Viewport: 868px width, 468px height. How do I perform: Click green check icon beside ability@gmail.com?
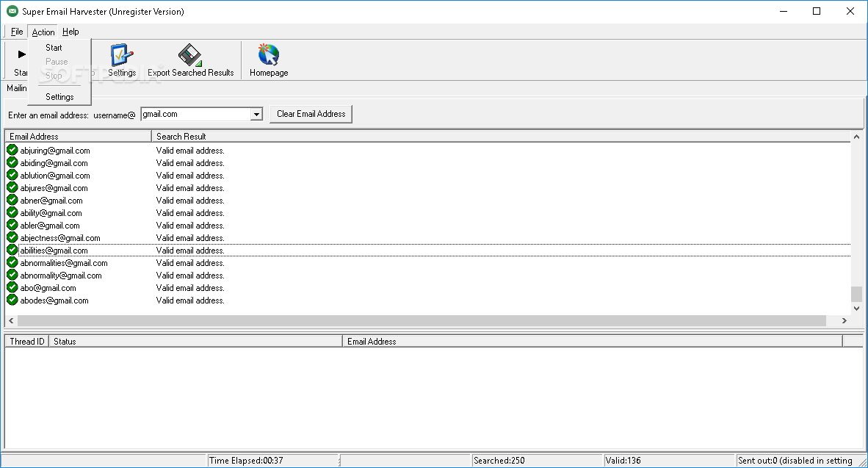(x=12, y=212)
